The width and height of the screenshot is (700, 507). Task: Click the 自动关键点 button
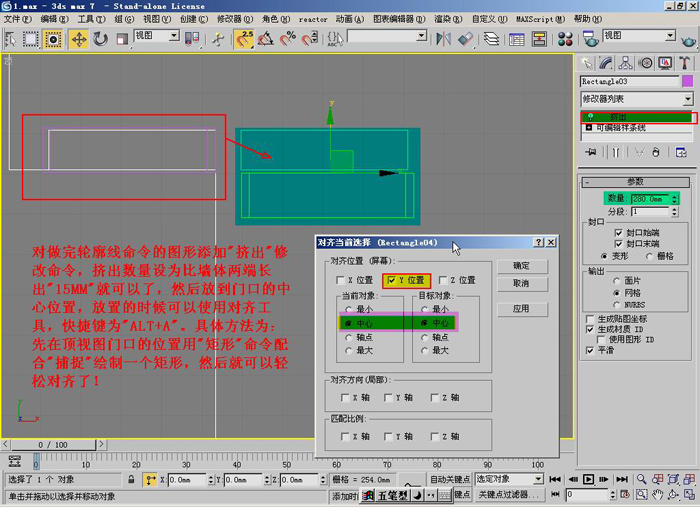coord(450,479)
